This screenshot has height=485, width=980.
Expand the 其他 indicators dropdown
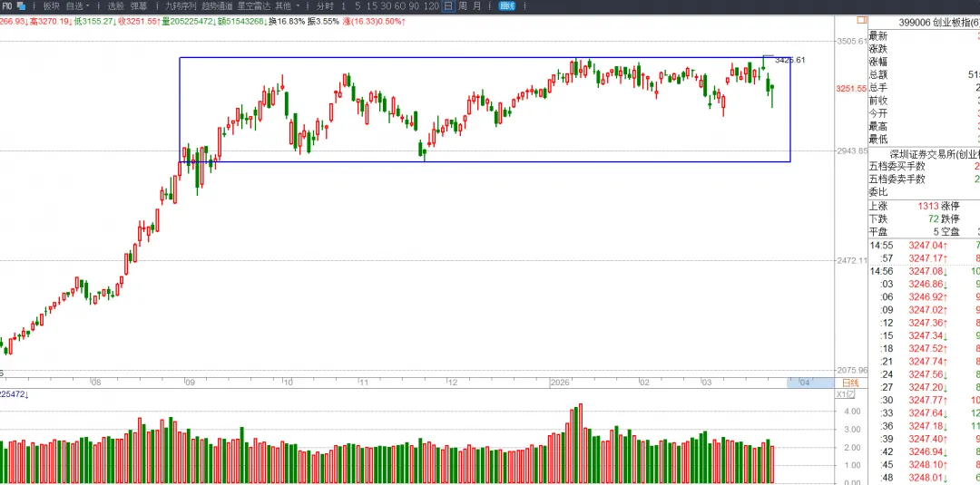[x=288, y=6]
